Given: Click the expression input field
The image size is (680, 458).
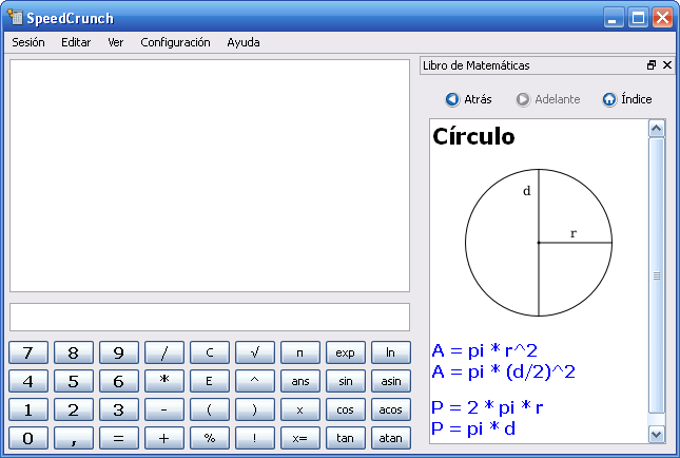Looking at the screenshot, I should [x=209, y=317].
